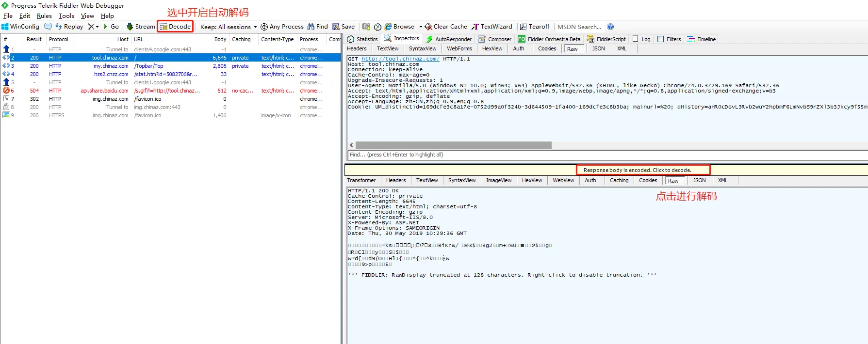This screenshot has height=344, width=868.
Task: Click the comment speech bubble icon
Action: (48, 27)
